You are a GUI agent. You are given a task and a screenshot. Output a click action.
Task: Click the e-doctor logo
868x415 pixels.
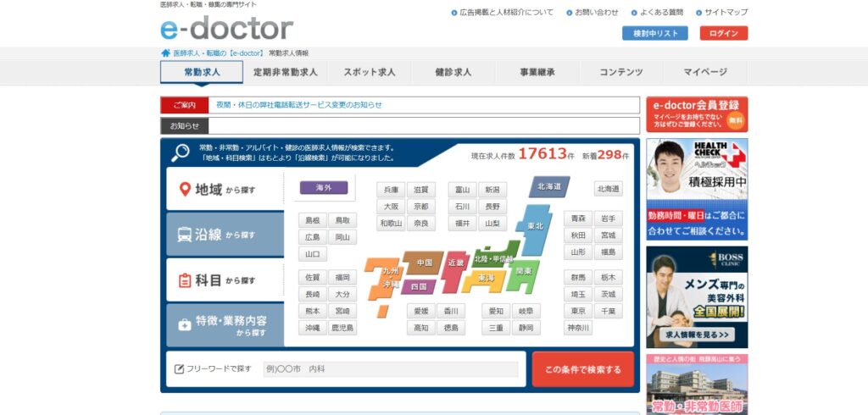pos(226,28)
